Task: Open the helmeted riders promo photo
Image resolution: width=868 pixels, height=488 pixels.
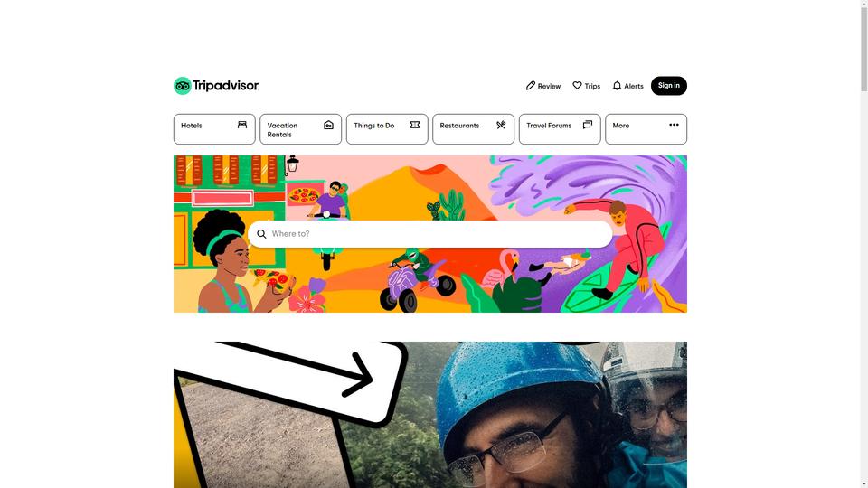Action: click(x=430, y=415)
